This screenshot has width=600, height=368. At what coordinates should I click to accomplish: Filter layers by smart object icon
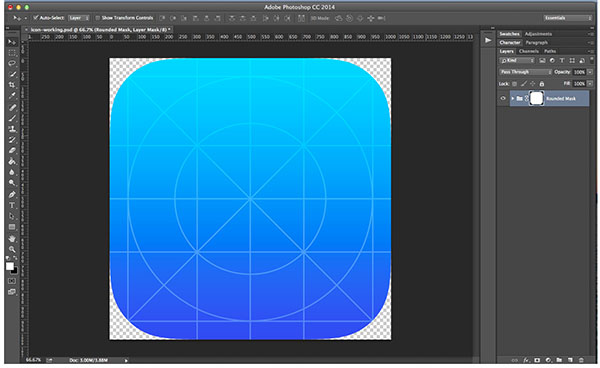click(x=582, y=60)
